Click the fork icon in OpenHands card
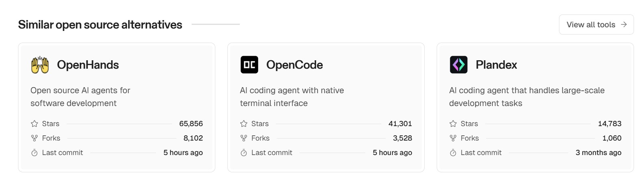 click(34, 138)
